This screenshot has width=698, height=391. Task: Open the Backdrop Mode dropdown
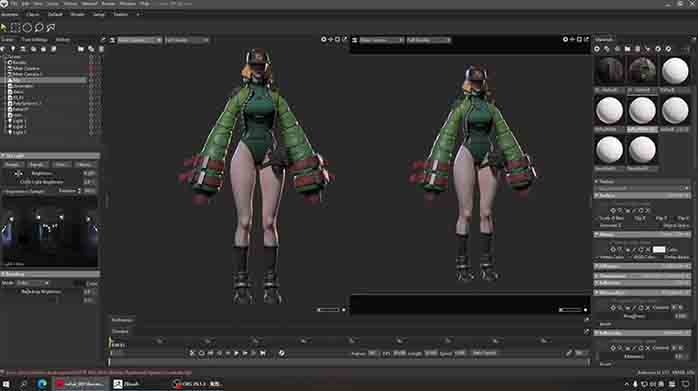click(x=32, y=283)
